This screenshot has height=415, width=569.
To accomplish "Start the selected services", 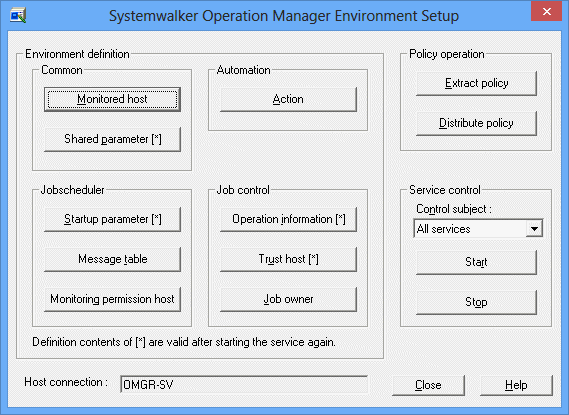I will (476, 262).
